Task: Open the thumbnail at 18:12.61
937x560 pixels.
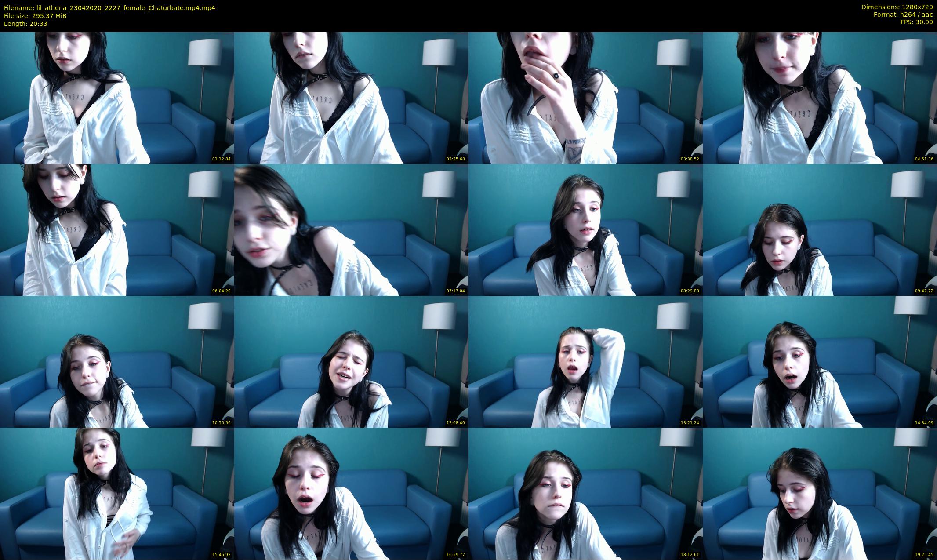Action: pos(585,493)
